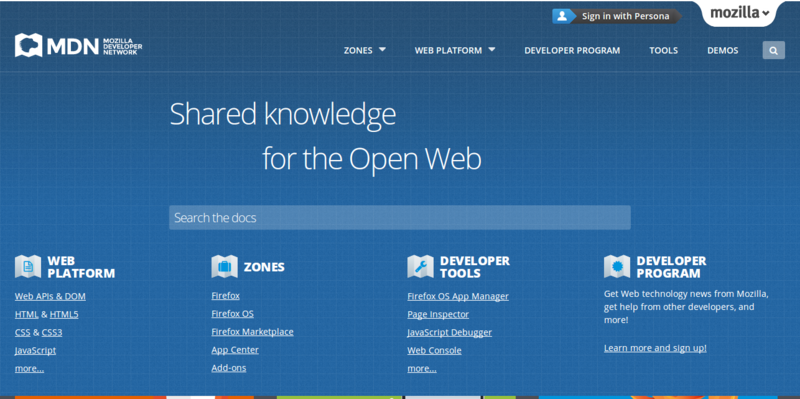Click the DEVELOPER PROGRAM section heading

tap(671, 267)
